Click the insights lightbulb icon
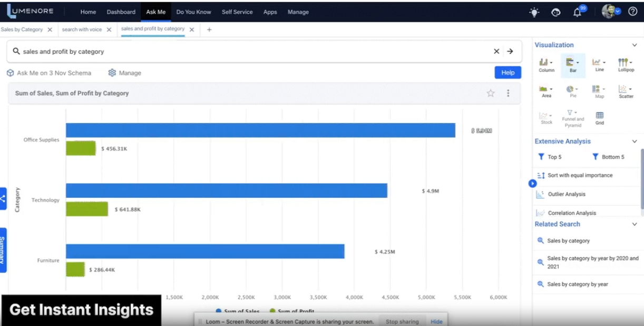The width and height of the screenshot is (644, 326). (534, 12)
